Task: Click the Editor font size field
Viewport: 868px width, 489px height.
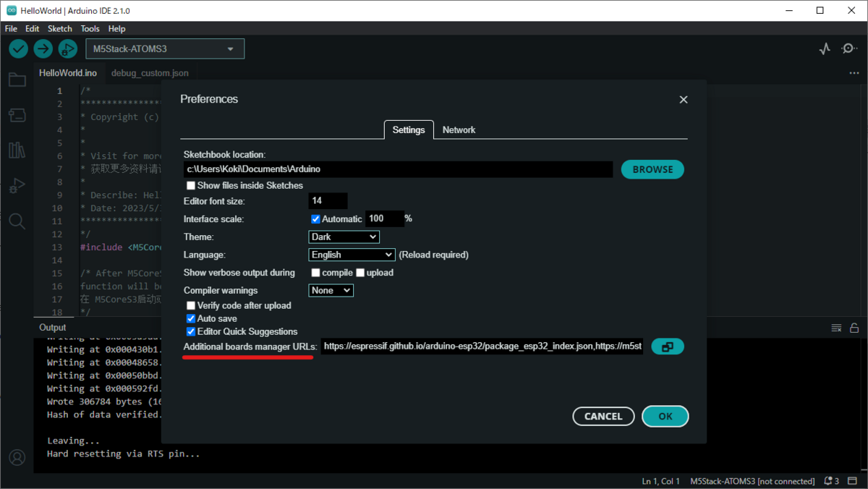Action: pyautogui.click(x=328, y=201)
